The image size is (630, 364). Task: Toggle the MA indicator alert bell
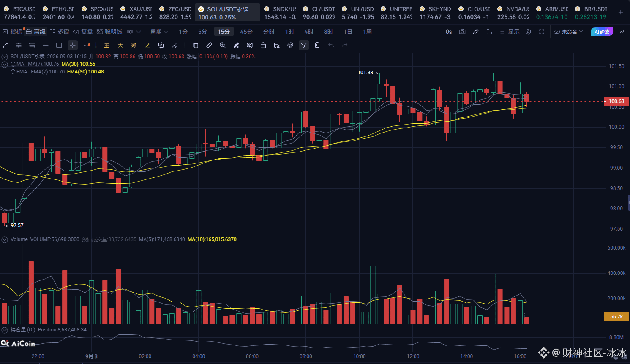(x=13, y=64)
